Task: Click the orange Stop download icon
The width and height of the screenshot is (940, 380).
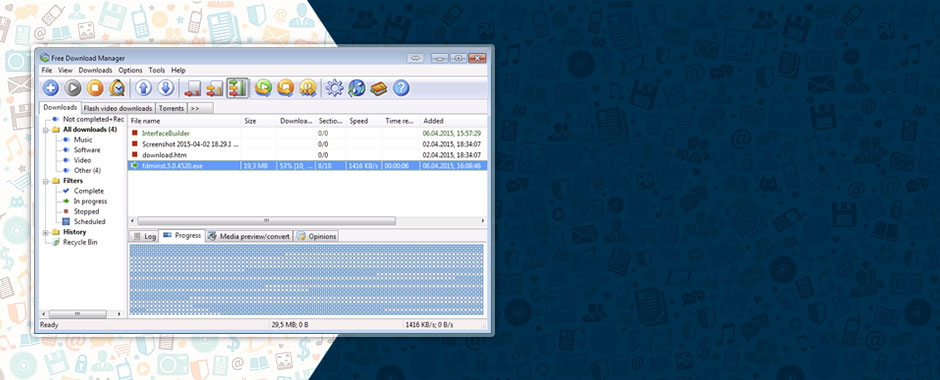Action: 95,89
